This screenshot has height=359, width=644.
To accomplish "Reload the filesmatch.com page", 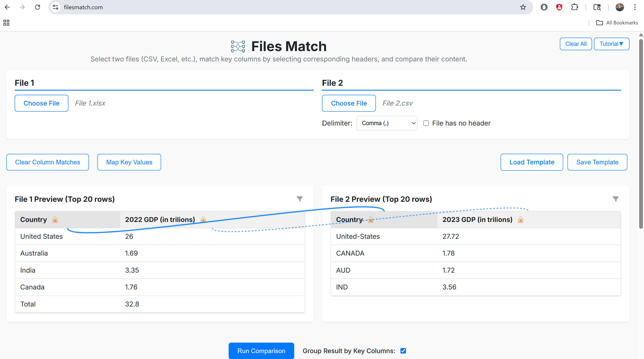I will point(37,7).
